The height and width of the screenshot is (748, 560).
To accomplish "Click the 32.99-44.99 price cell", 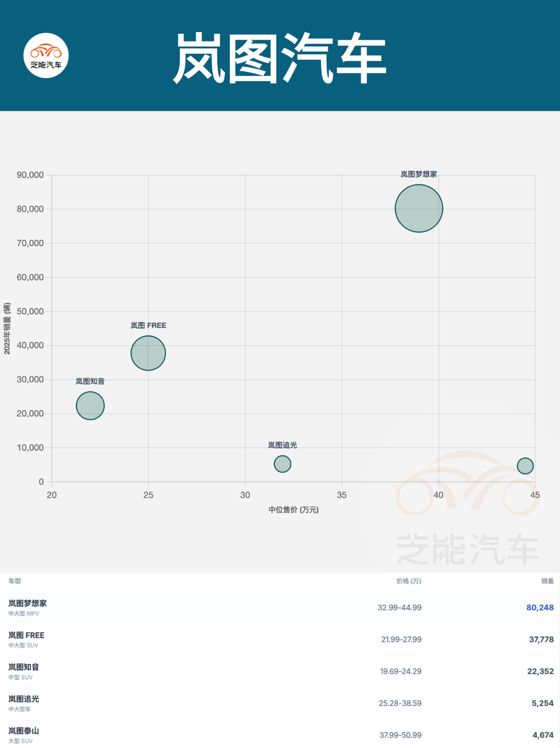I will coord(399,608).
